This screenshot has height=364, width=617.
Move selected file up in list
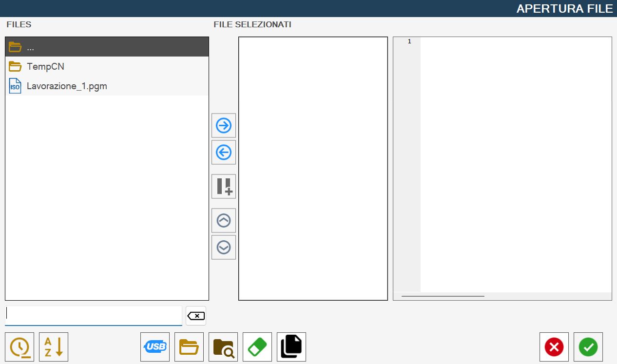click(224, 221)
